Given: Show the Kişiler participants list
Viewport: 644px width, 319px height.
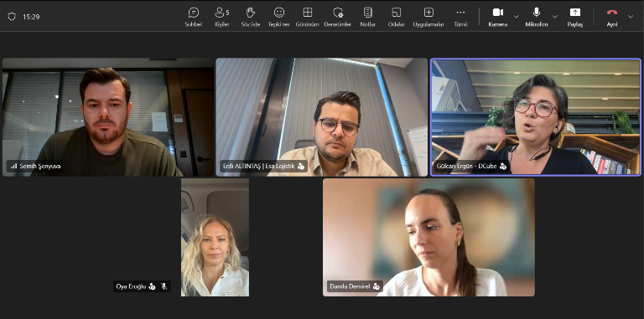Looking at the screenshot, I should [x=221, y=17].
